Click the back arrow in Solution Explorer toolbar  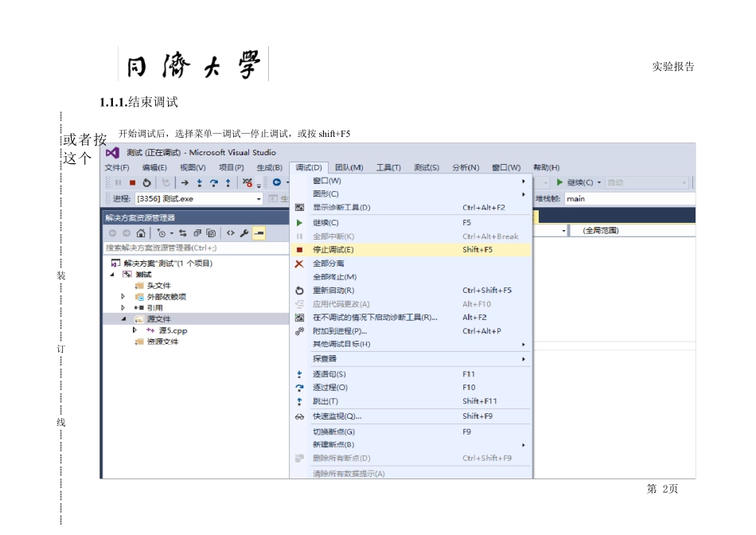112,233
